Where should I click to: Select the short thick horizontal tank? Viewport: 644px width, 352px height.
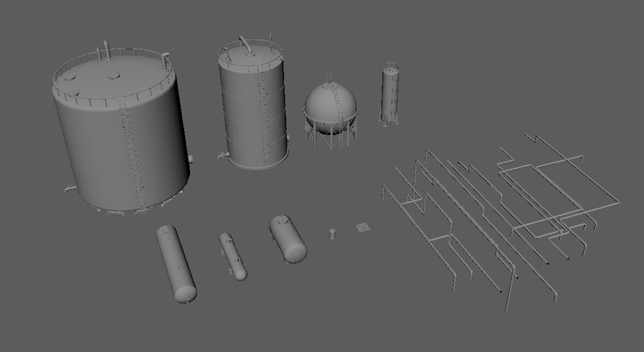coord(288,239)
